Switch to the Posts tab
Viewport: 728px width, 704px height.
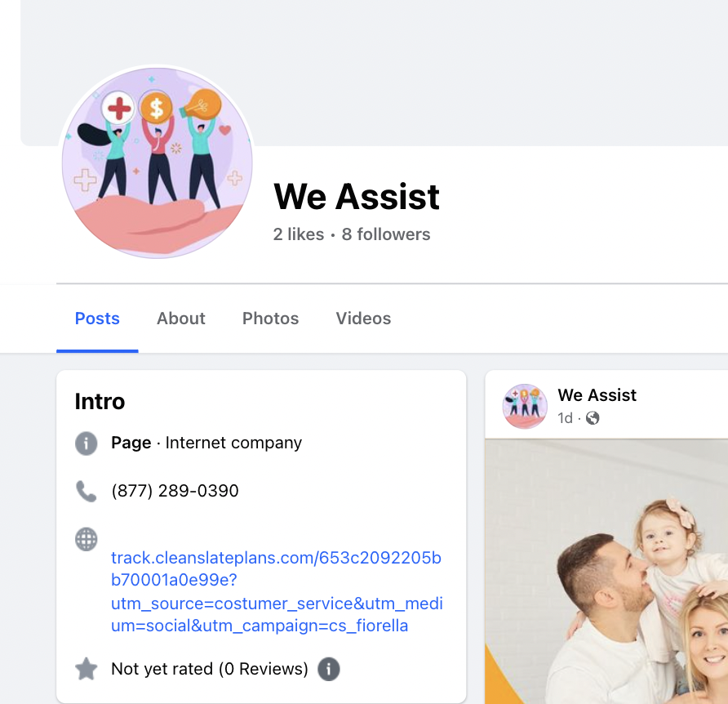click(97, 319)
